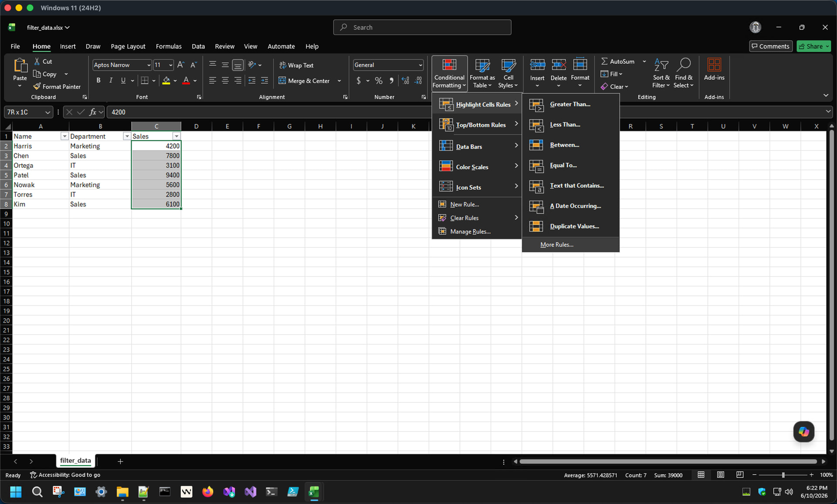Image resolution: width=837 pixels, height=504 pixels.
Task: Switch to the Data ribbon tab
Action: coord(198,46)
